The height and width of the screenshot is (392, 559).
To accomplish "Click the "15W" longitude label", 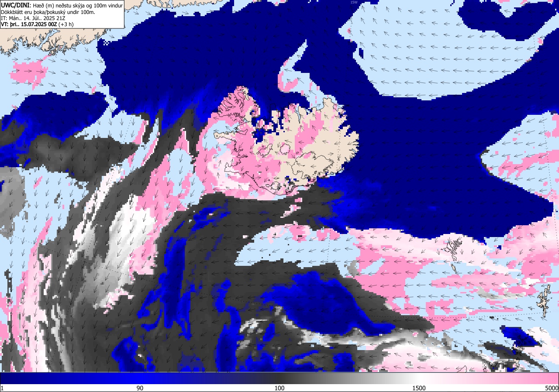I will [x=354, y=2].
